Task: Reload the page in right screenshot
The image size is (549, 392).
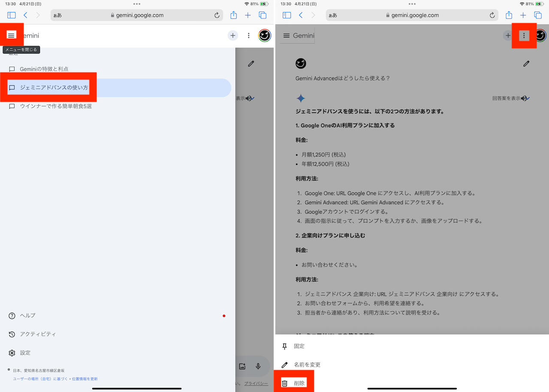Action: click(x=492, y=15)
